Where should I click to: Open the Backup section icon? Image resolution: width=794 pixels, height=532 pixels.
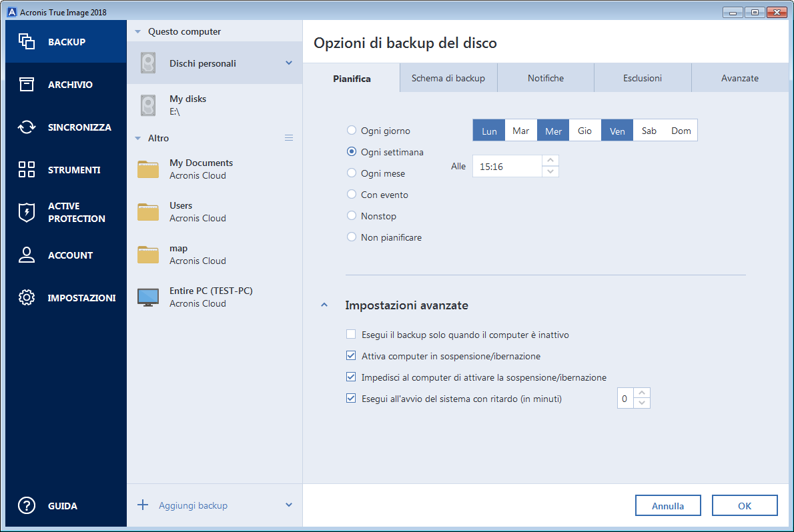[x=26, y=41]
